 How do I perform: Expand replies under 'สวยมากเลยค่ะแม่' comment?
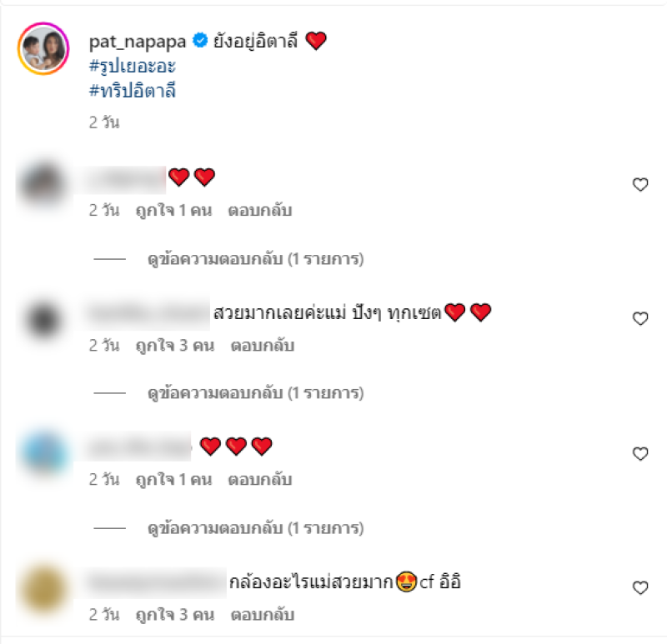255,393
